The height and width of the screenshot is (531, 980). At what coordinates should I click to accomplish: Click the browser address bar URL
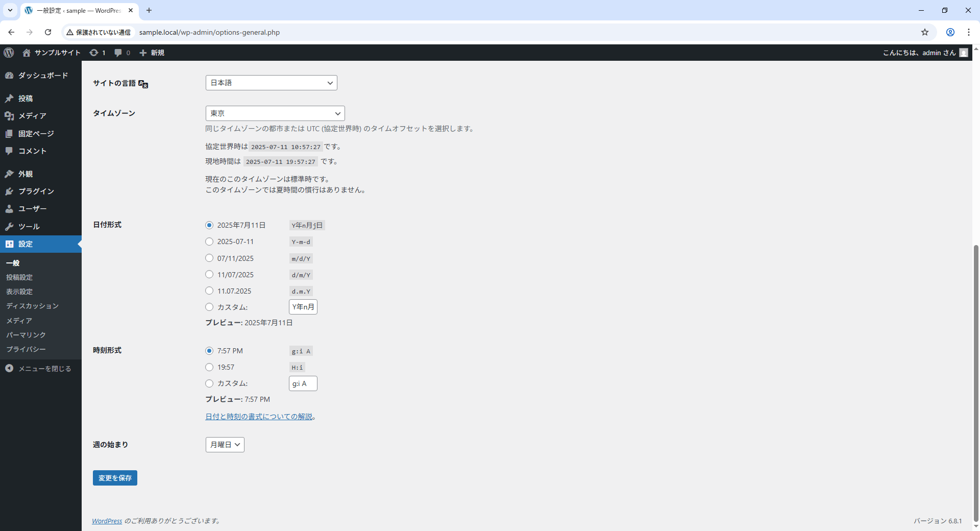209,32
